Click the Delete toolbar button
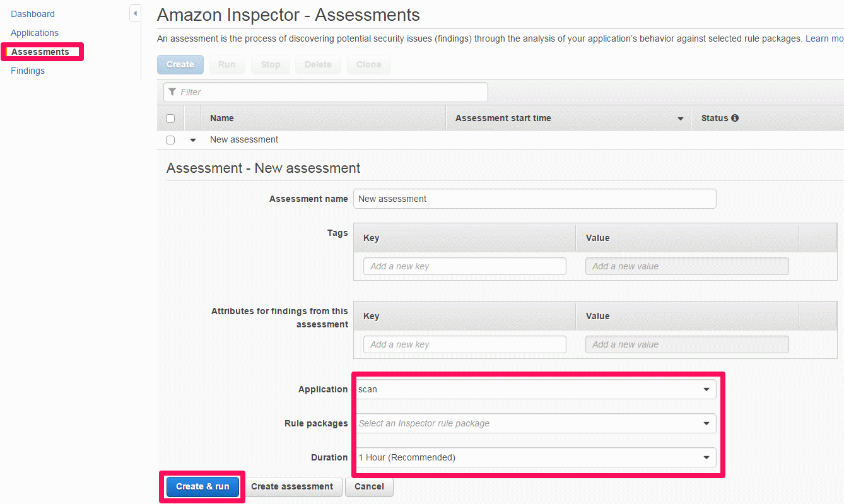 [x=318, y=64]
